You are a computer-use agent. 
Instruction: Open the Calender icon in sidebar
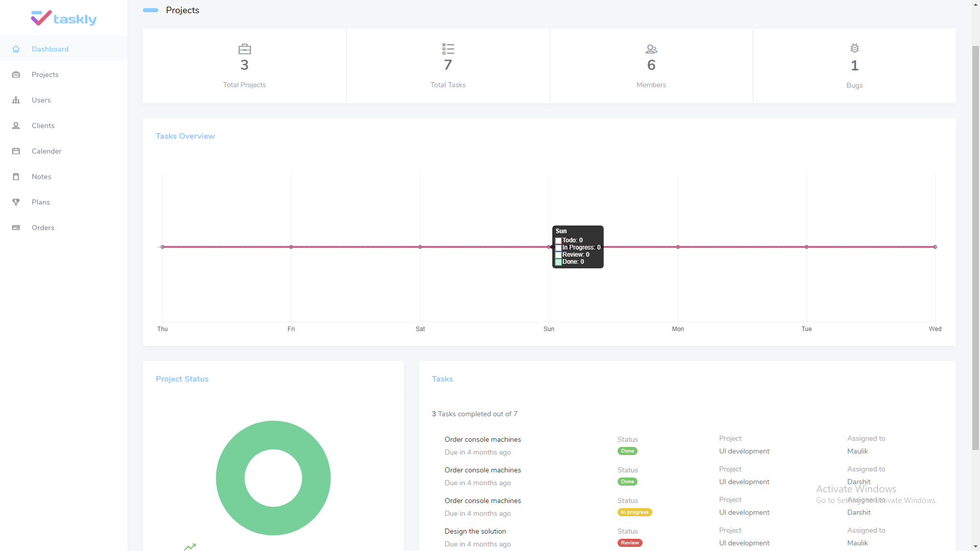coord(16,151)
